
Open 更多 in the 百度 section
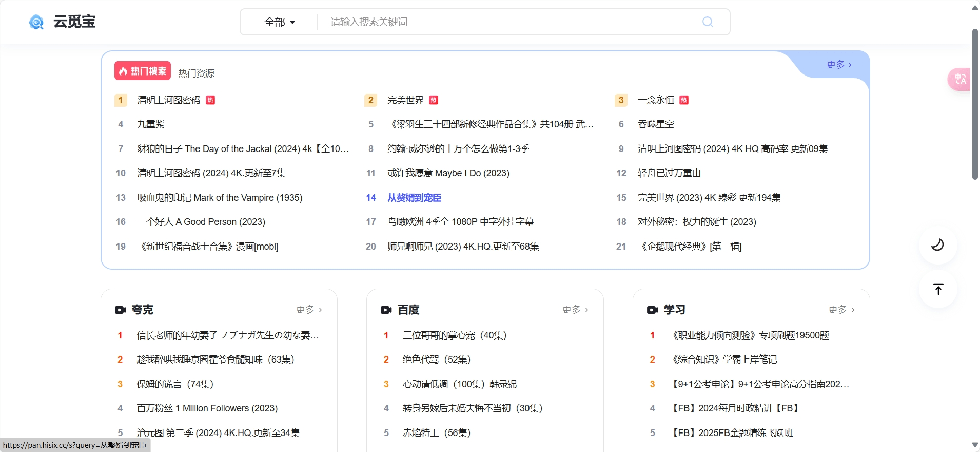pos(576,310)
